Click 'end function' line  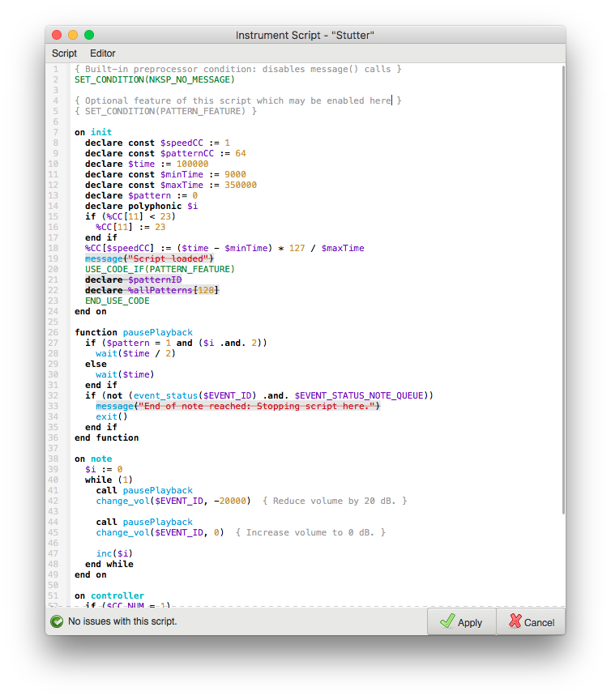[107, 437]
